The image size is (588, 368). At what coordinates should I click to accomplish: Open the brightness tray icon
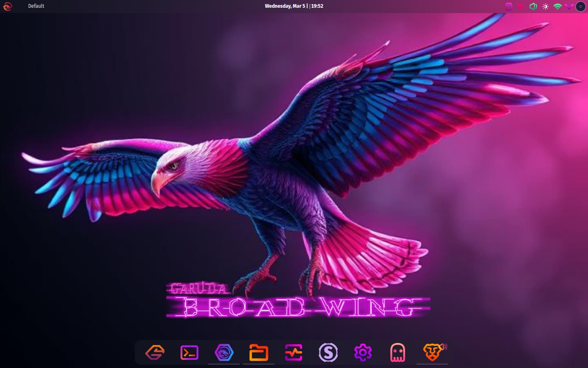(x=545, y=7)
